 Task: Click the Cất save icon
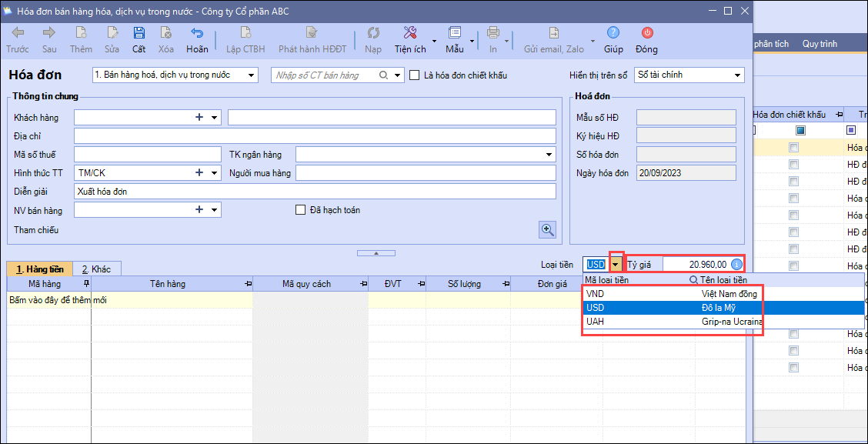coord(139,33)
